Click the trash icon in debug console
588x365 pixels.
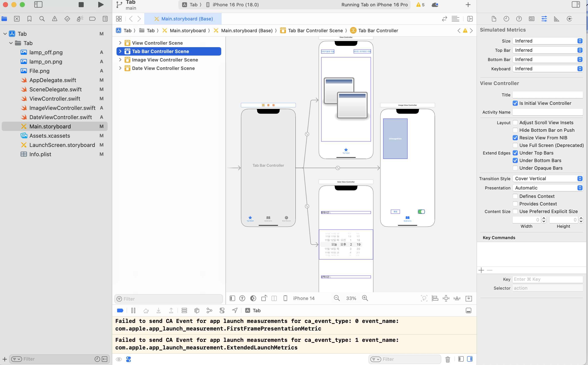(x=448, y=359)
